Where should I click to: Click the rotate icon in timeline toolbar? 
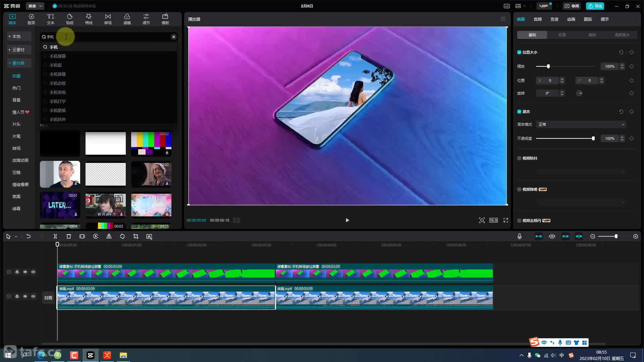pos(122,236)
